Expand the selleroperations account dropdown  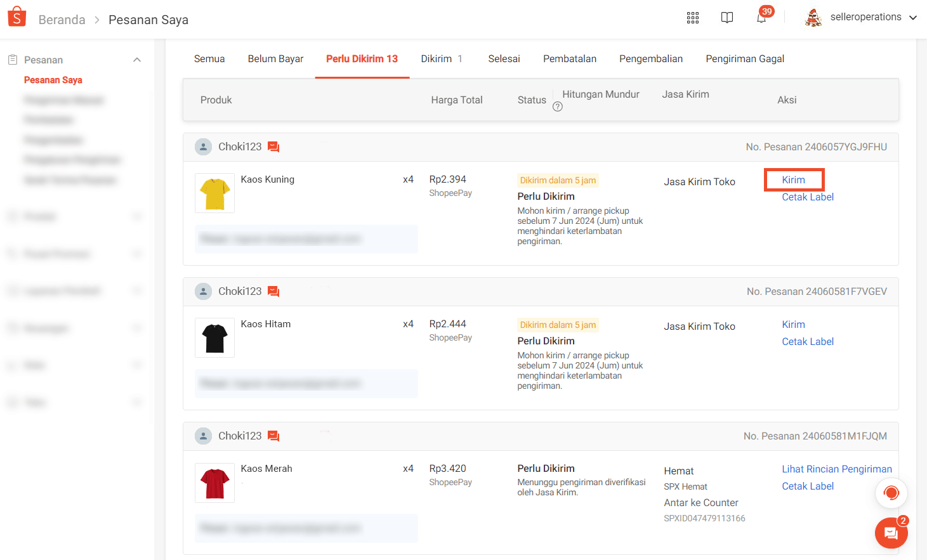913,18
